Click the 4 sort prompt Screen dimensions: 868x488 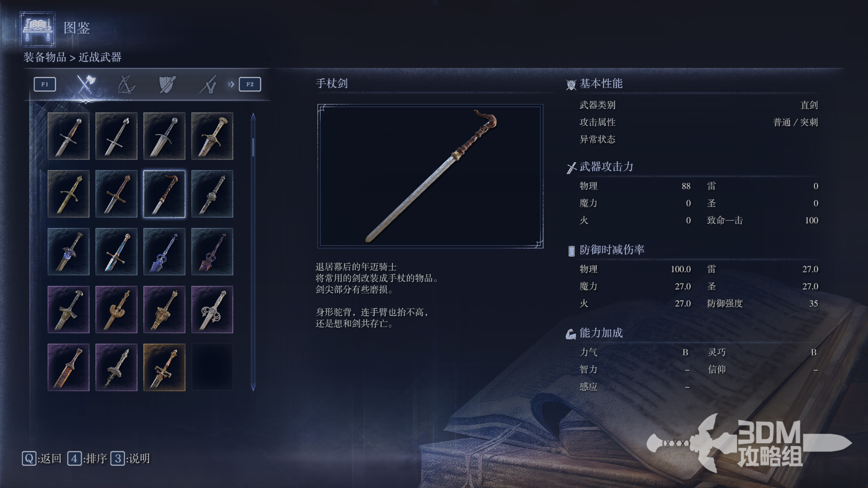87,459
